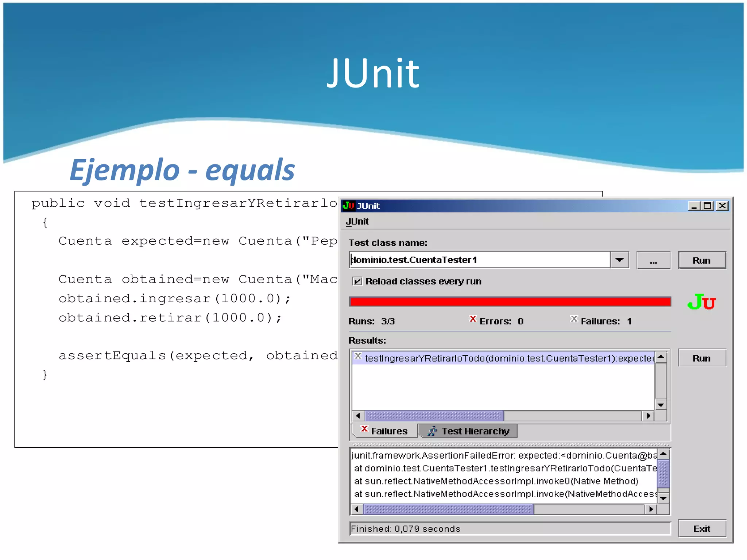This screenshot has height=560, width=747.
Task: Click Run button beside Results list
Action: (702, 358)
